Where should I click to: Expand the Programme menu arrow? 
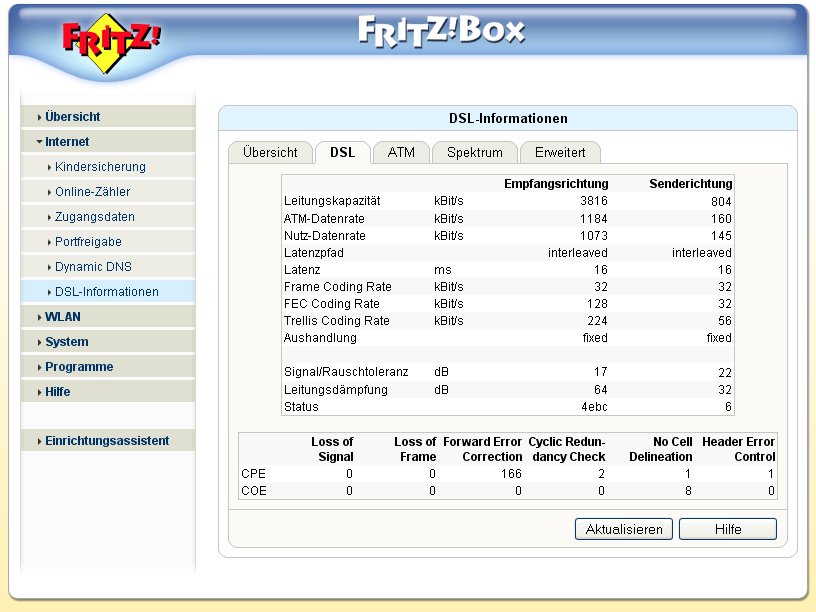pyautogui.click(x=40, y=367)
